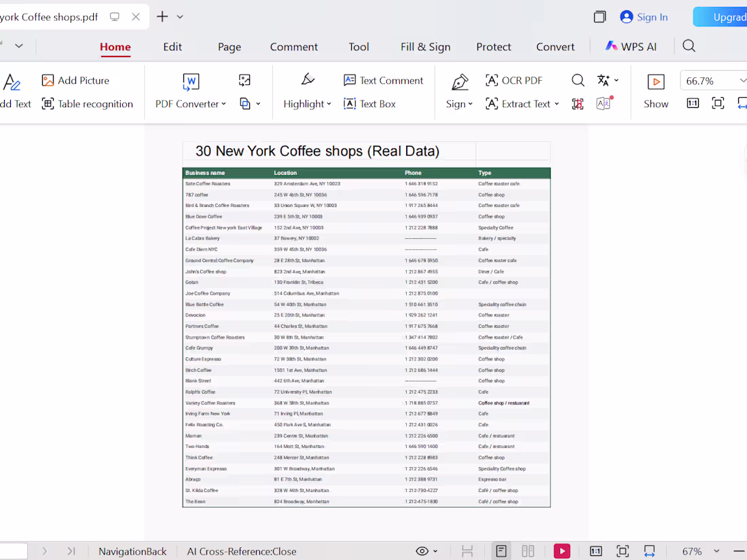The width and height of the screenshot is (747, 560).
Task: Open the Comment tab
Action: [294, 47]
